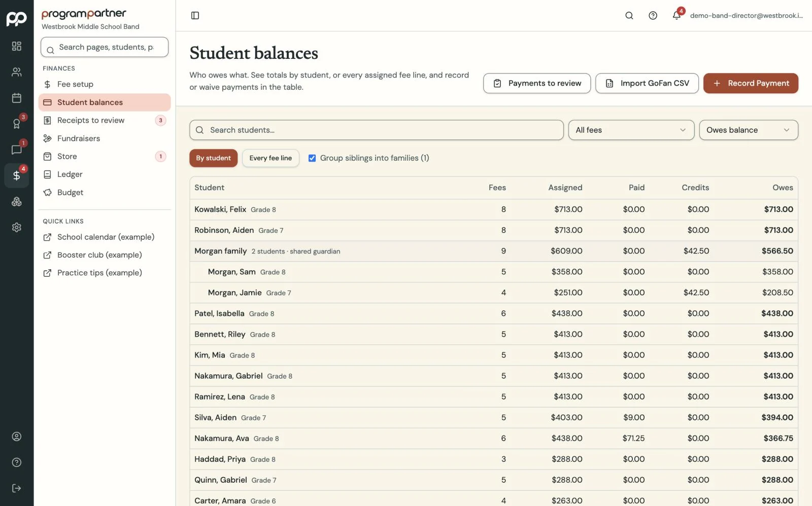Click the log out icon in left rail
Viewport: 812px width, 506px height.
point(17,488)
